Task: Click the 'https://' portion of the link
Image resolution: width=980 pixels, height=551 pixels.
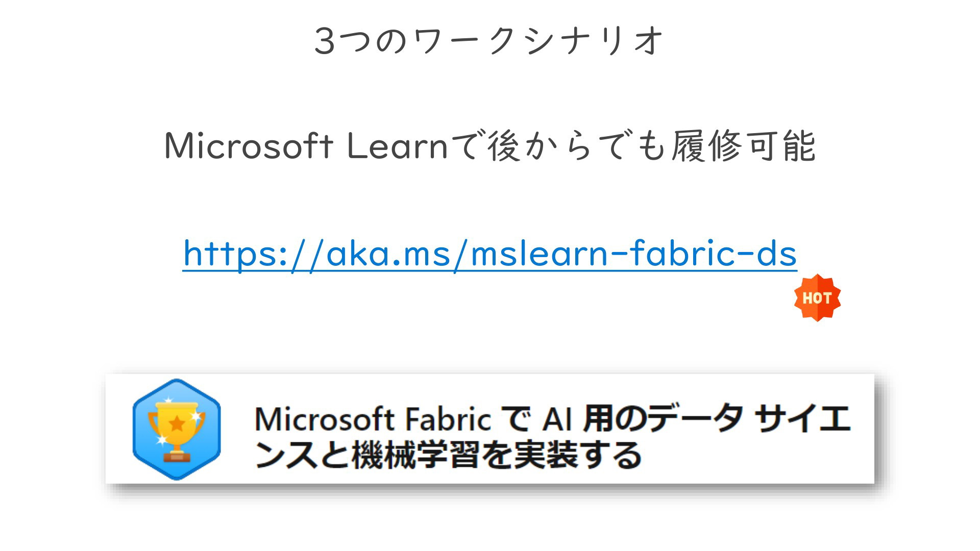Action: (x=254, y=254)
